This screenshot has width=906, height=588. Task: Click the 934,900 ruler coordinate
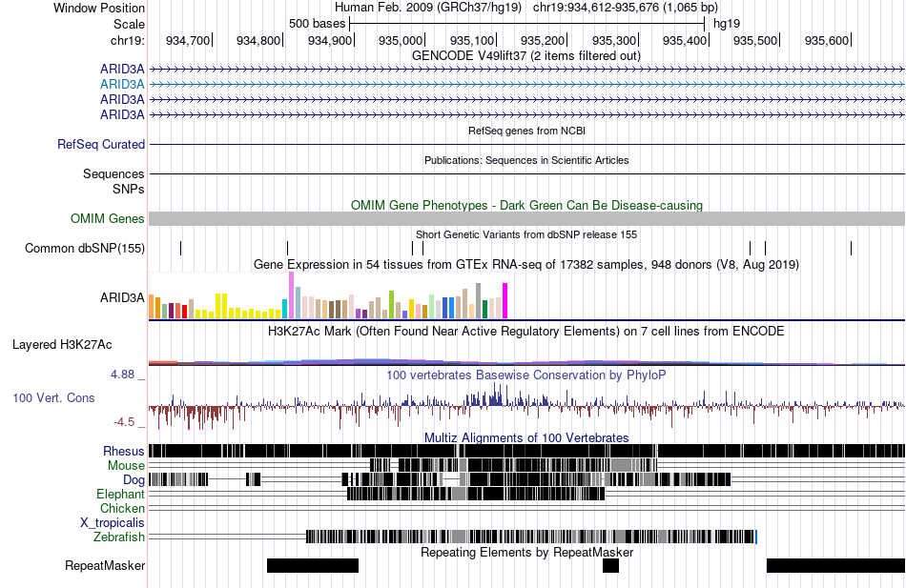pyautogui.click(x=330, y=40)
